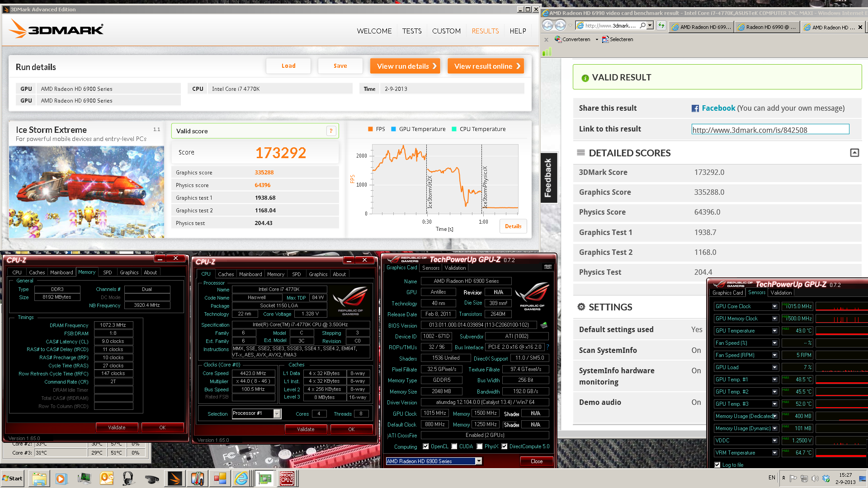Click the Start button
The width and height of the screenshot is (868, 488).
12,479
